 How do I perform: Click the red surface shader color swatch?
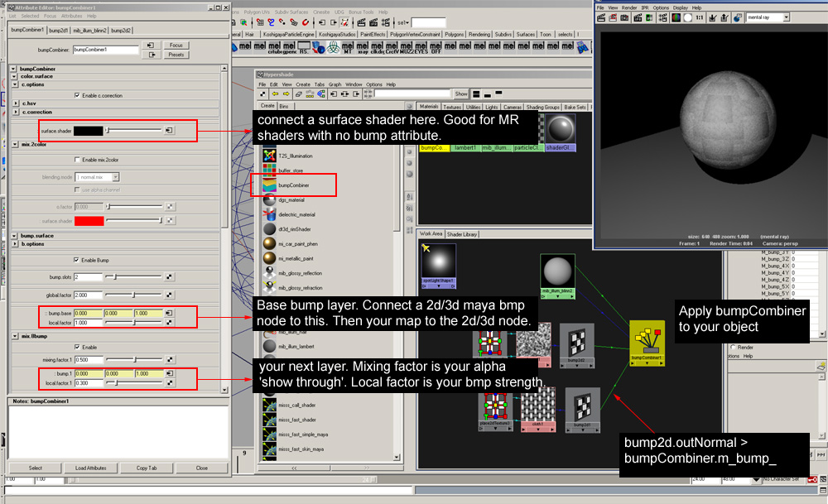(89, 221)
